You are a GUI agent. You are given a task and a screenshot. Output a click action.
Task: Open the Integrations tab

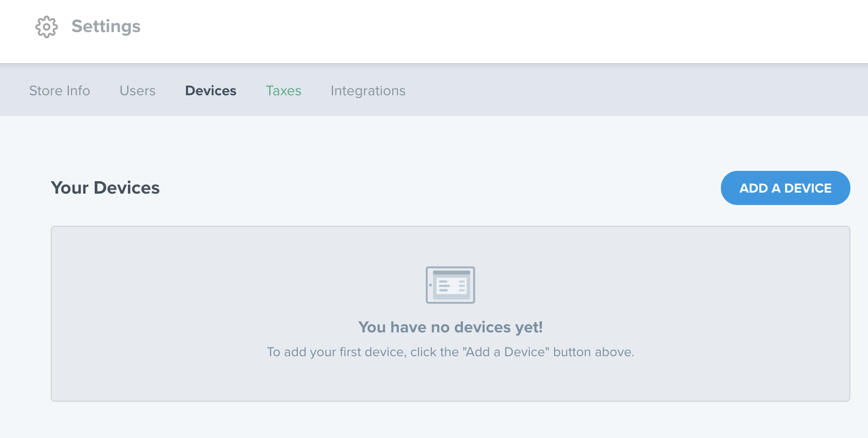[368, 91]
